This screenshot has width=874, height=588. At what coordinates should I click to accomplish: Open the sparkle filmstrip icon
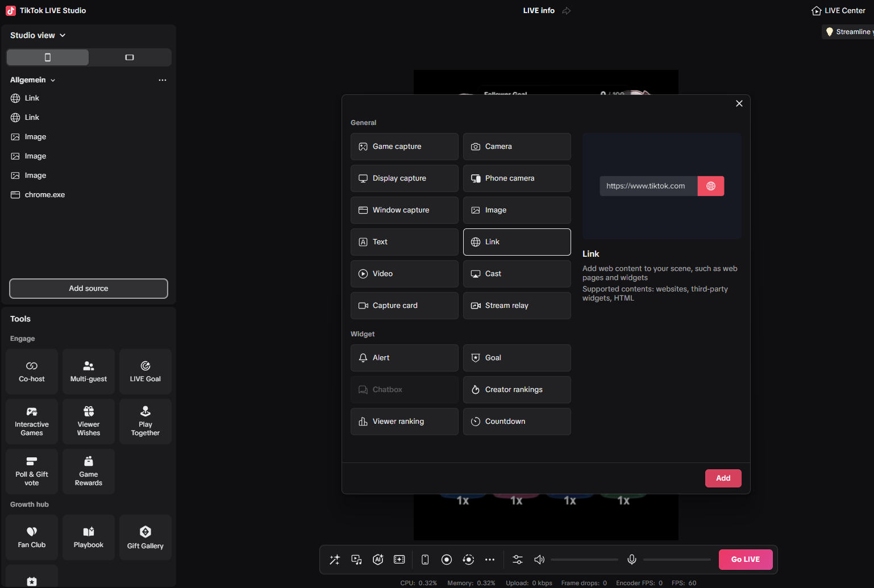click(399, 560)
